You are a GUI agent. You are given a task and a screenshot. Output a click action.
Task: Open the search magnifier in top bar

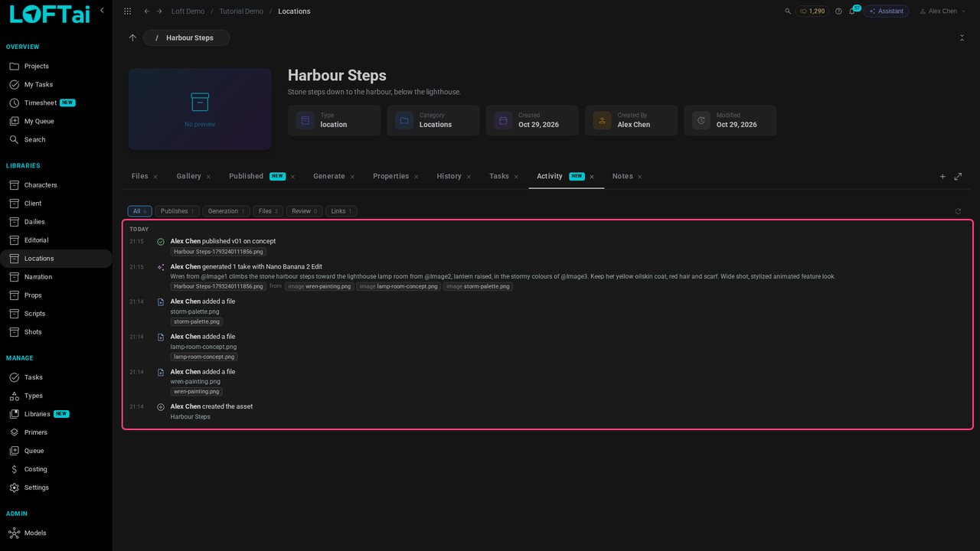788,11
